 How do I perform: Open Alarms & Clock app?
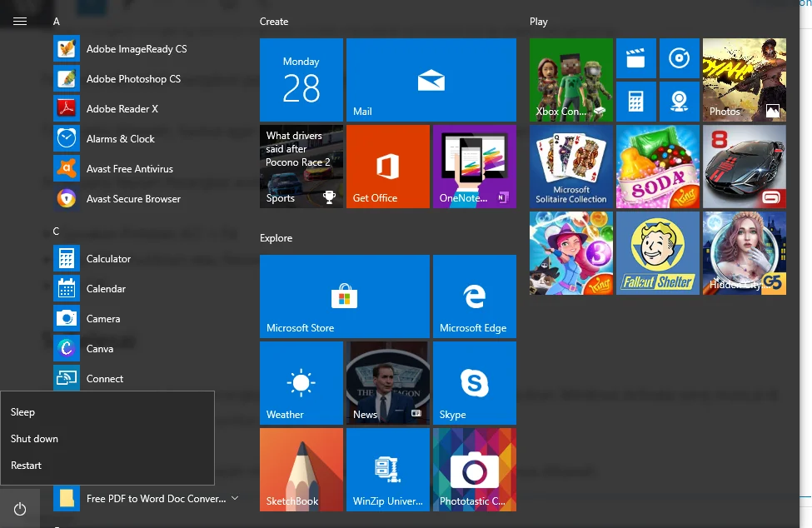(145, 139)
